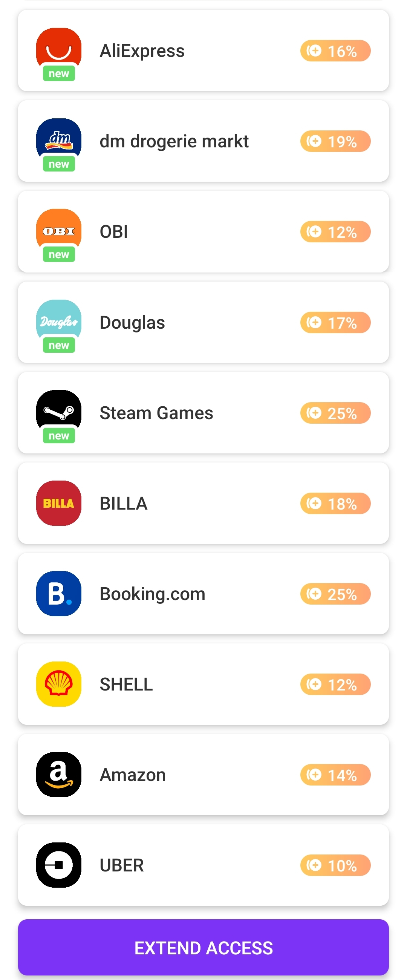This screenshot has width=407, height=980.
Task: Tap the 25% badge next to Steam Games
Action: pos(335,413)
